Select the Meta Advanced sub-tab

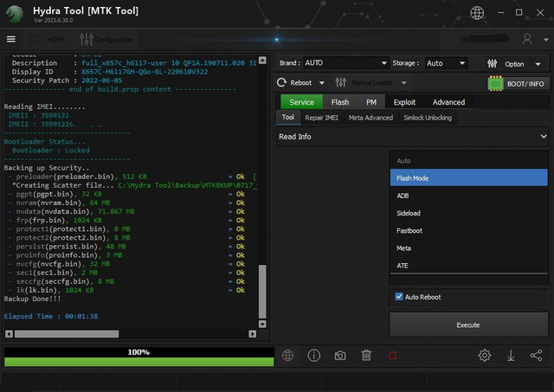coord(370,118)
